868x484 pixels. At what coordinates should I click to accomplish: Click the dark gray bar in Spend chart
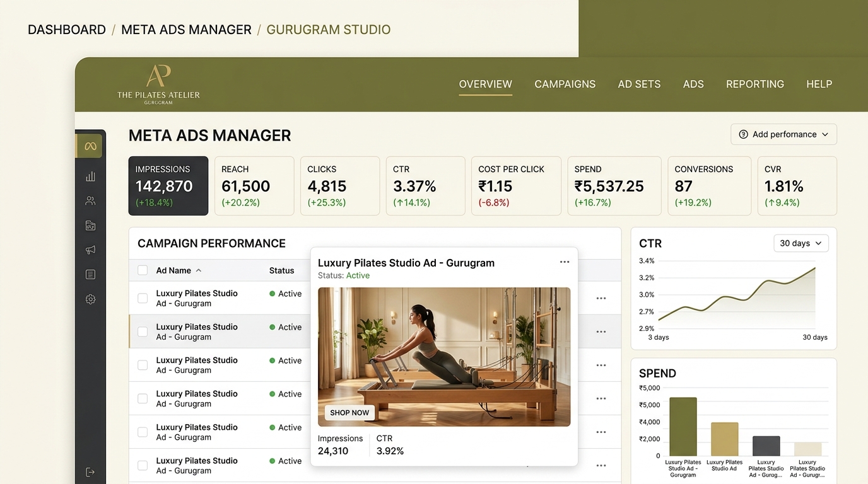pos(766,446)
